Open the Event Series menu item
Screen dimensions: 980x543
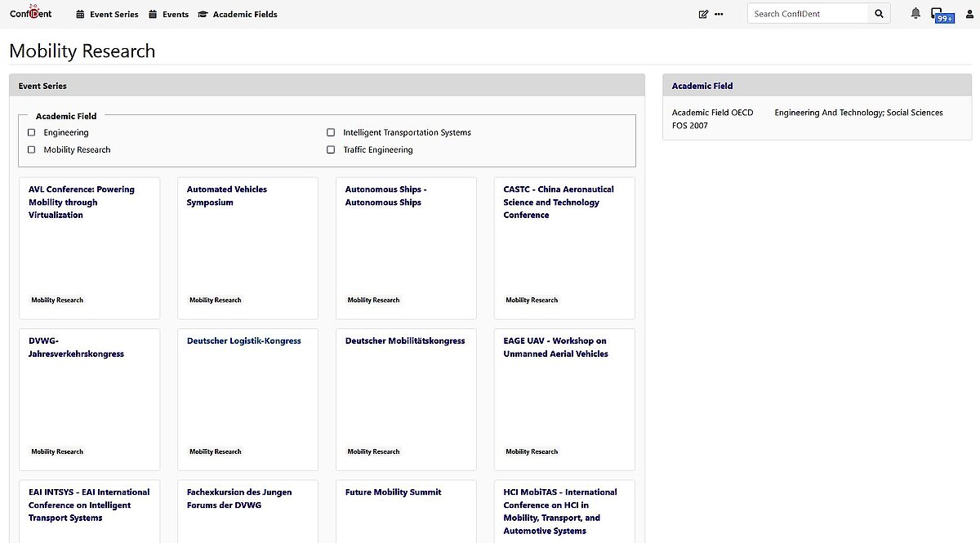107,14
